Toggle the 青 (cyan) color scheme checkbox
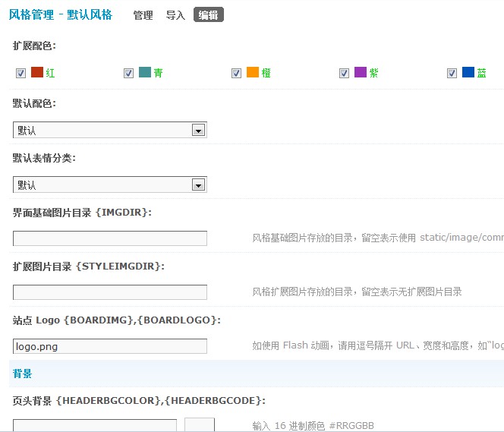The width and height of the screenshot is (504, 432). pyautogui.click(x=128, y=74)
